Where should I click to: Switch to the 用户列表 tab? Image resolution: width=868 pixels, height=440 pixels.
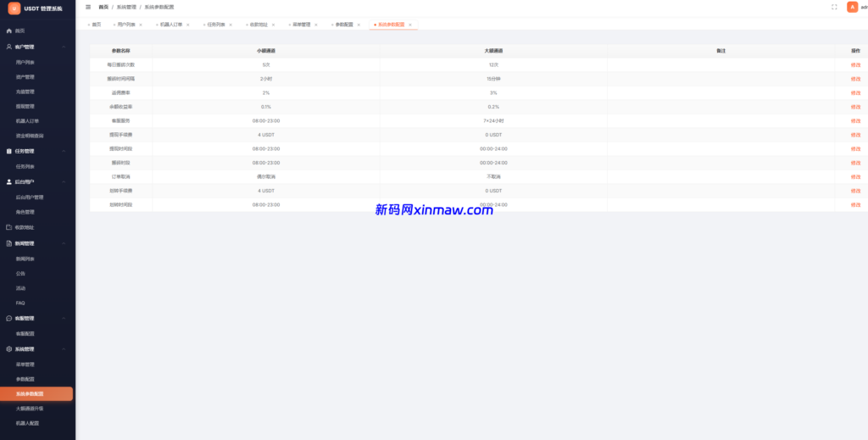(126, 25)
